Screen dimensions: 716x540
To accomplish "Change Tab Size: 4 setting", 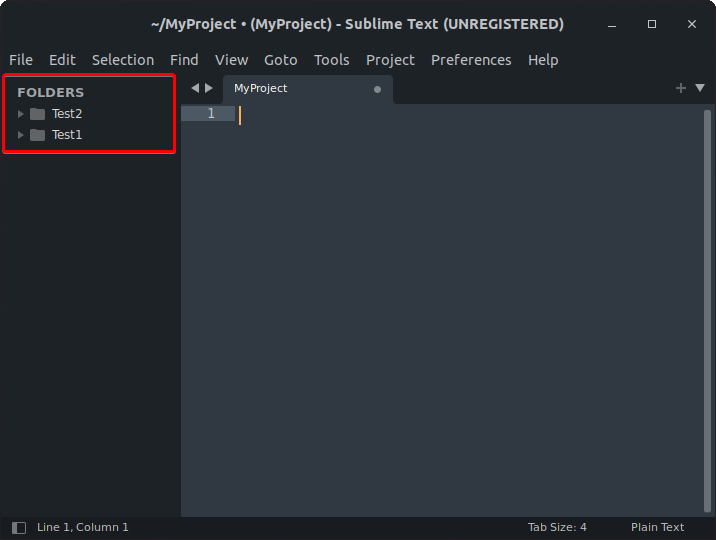I will 557,527.
